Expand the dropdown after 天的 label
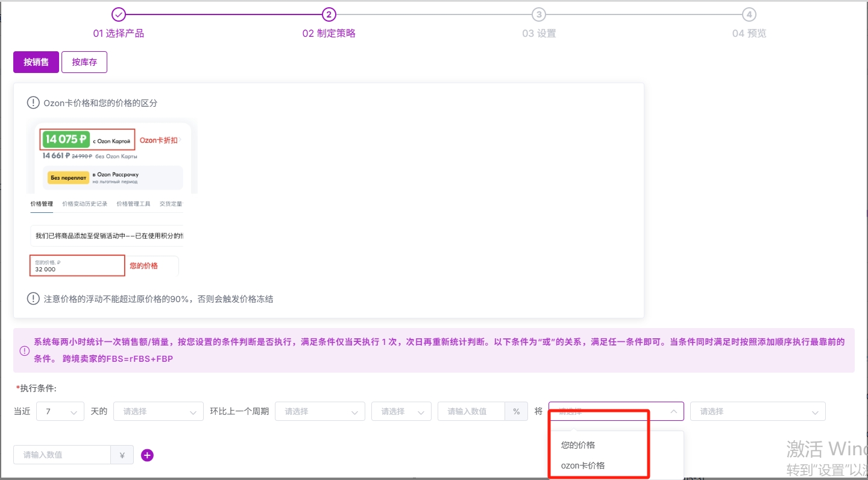Image resolution: width=868 pixels, height=480 pixels. [x=159, y=411]
